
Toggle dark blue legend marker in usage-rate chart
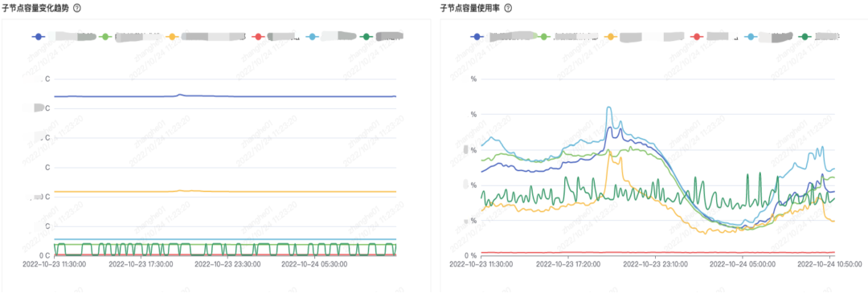coord(477,36)
